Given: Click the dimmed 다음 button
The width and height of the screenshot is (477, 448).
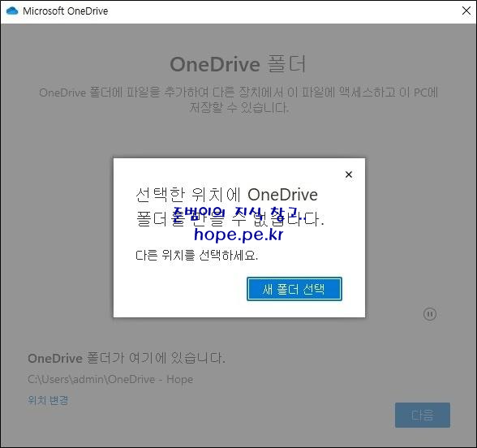Looking at the screenshot, I should 423,416.
